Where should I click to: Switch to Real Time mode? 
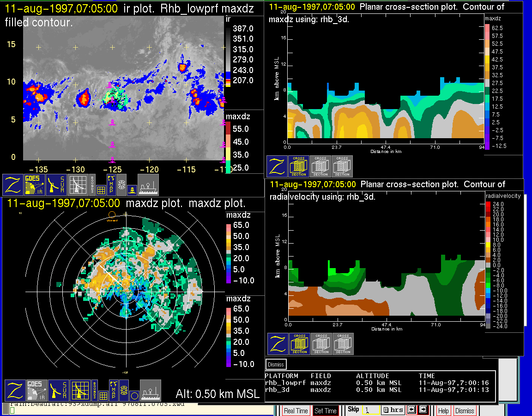tap(296, 410)
